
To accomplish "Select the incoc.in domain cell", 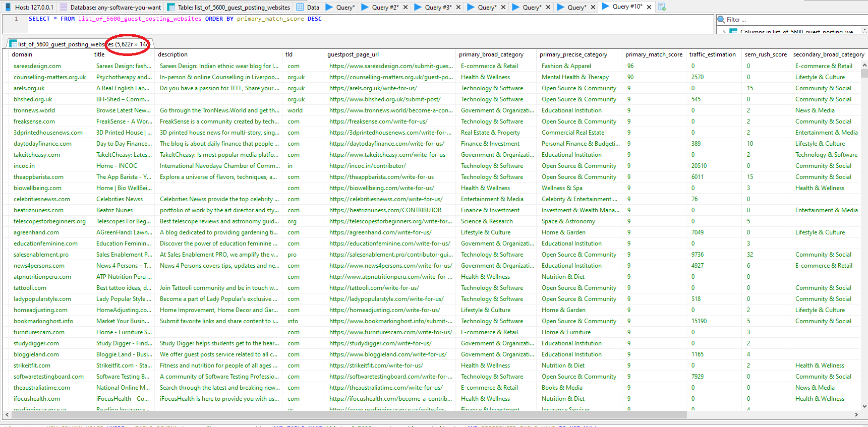I will 50,166.
